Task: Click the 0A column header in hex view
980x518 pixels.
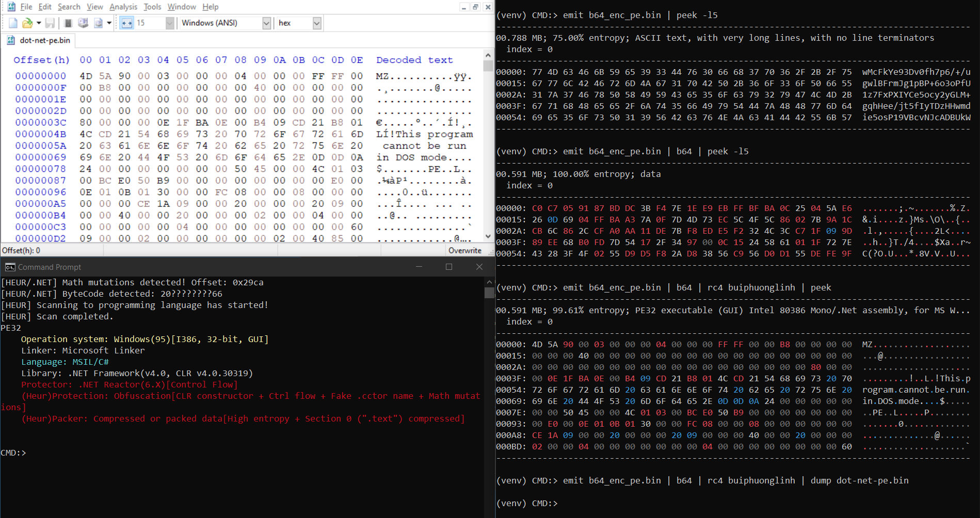Action: [x=279, y=60]
